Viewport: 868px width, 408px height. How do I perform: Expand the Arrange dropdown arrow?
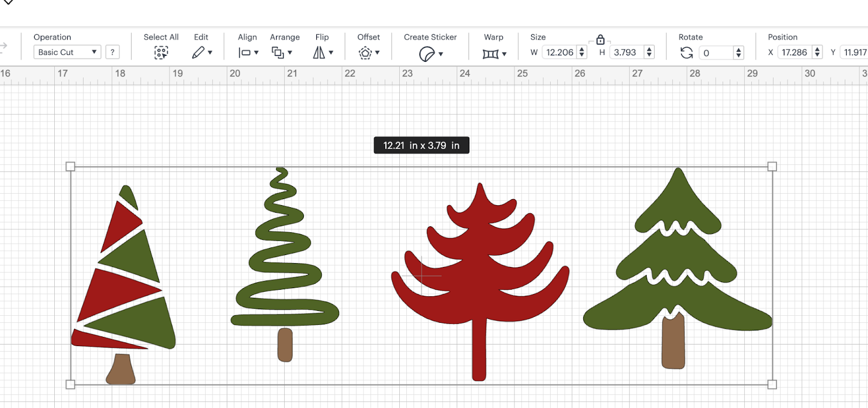(290, 53)
